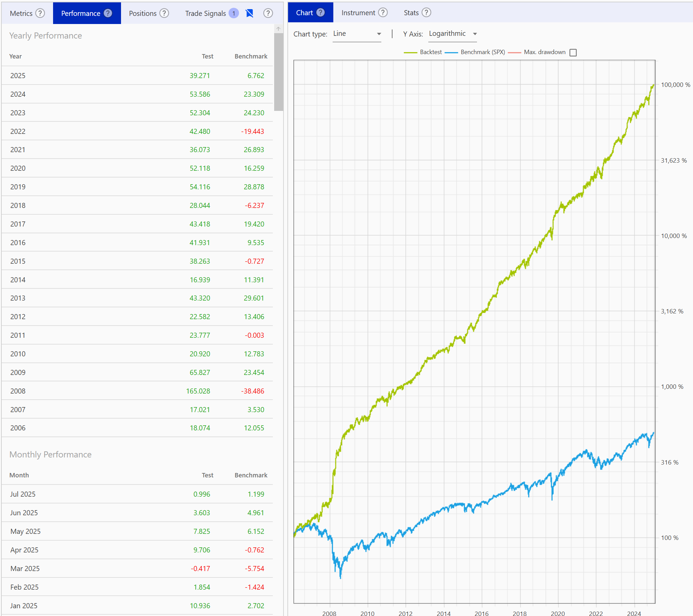Switch to the Positions tab
693x616 pixels.
coord(143,13)
